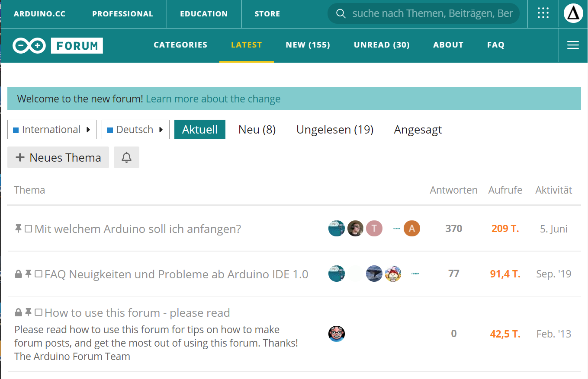Switch to the Ungelesen (19) tab
Image resolution: width=588 pixels, height=379 pixels.
coord(334,130)
